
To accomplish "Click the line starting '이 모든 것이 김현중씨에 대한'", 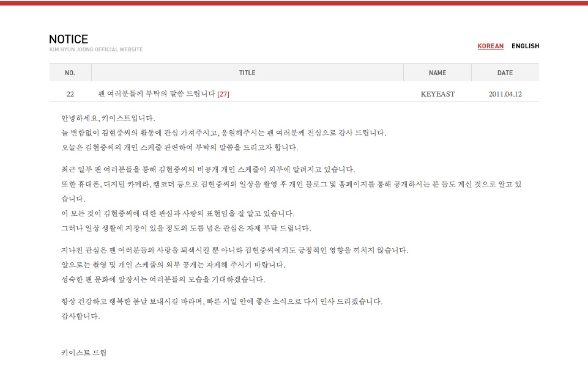I will (x=178, y=213).
